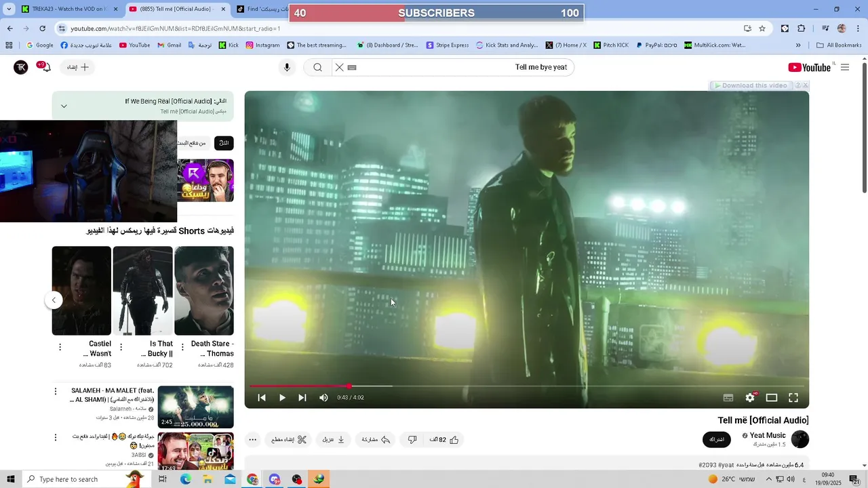
Task: Click the download button below video
Action: 334,440
